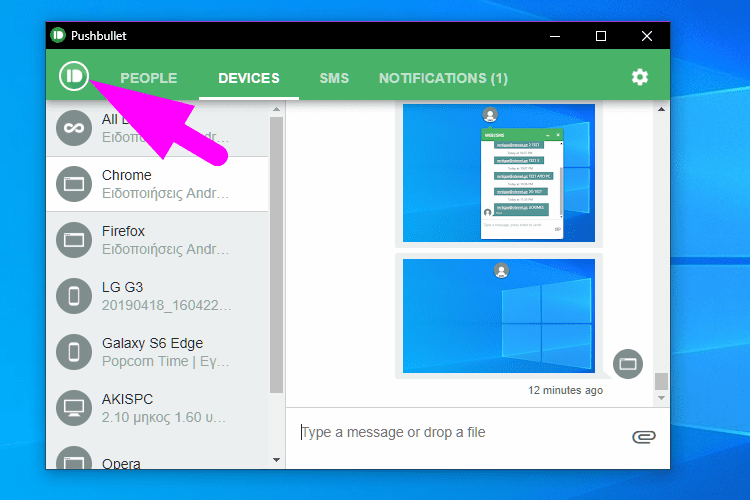Image resolution: width=750 pixels, height=500 pixels.
Task: Click the sender device icon beside the last image
Action: click(x=628, y=364)
